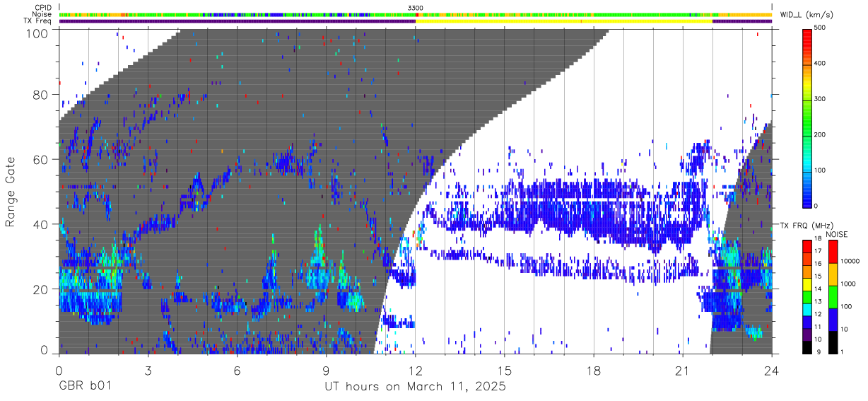
Task: Click y-axis tick label 40
Action: coord(41,224)
